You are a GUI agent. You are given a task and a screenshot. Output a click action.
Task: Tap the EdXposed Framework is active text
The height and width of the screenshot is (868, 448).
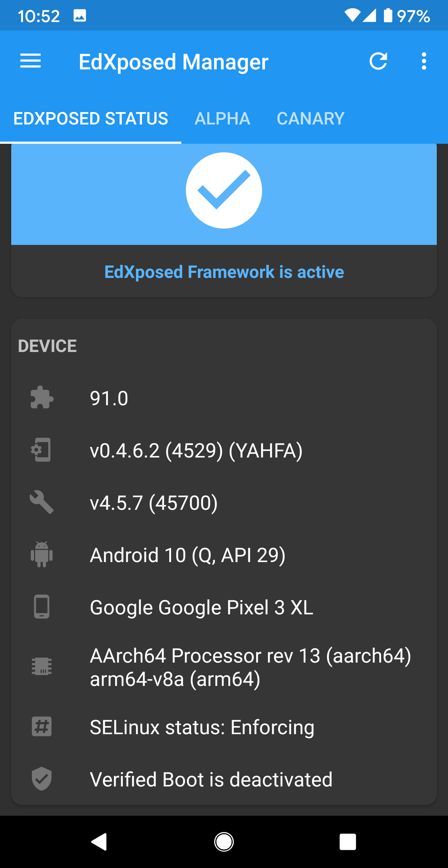point(224,272)
